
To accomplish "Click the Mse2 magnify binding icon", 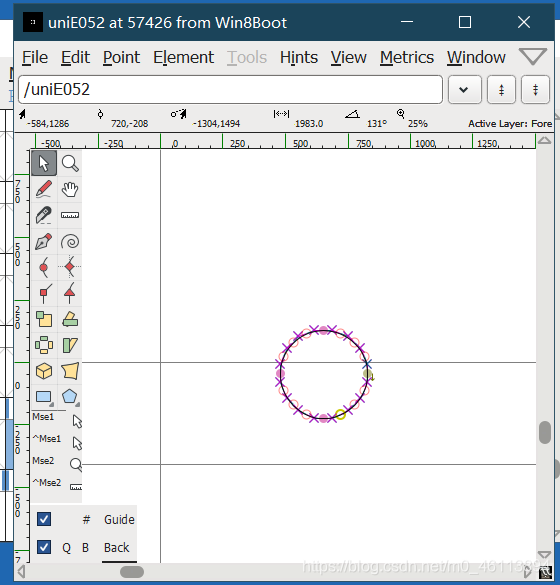I will coord(76,464).
